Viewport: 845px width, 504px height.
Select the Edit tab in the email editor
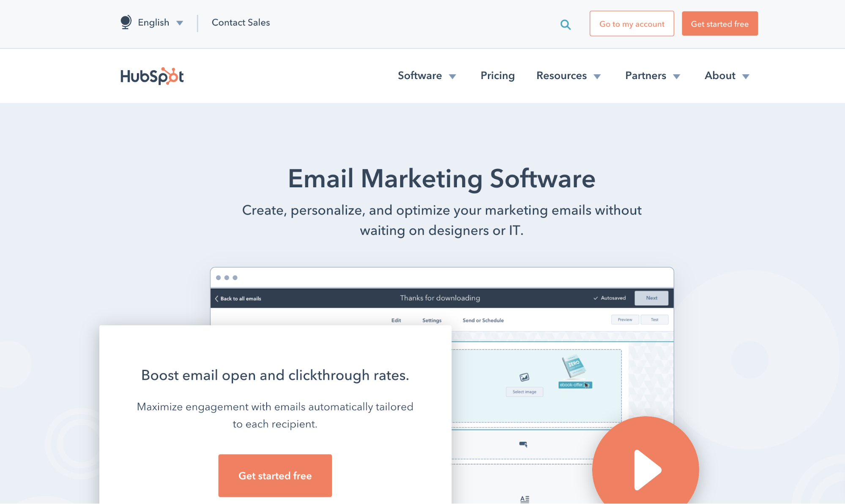point(396,319)
